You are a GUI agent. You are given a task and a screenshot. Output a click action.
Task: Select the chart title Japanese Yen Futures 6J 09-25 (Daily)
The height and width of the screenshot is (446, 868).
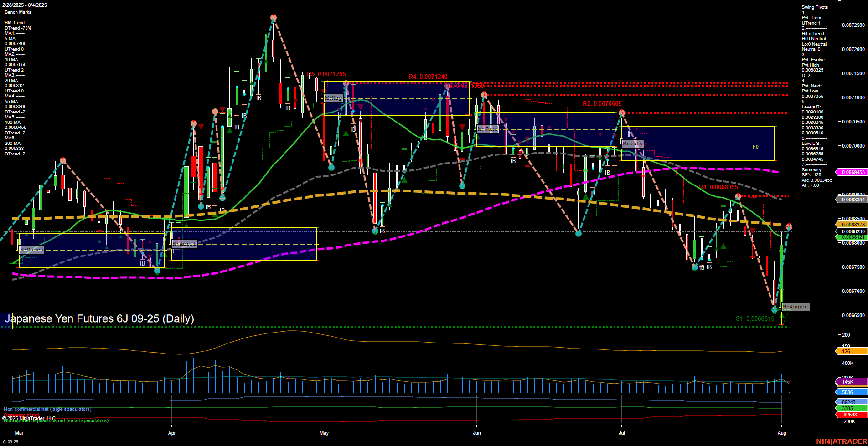(x=99, y=318)
